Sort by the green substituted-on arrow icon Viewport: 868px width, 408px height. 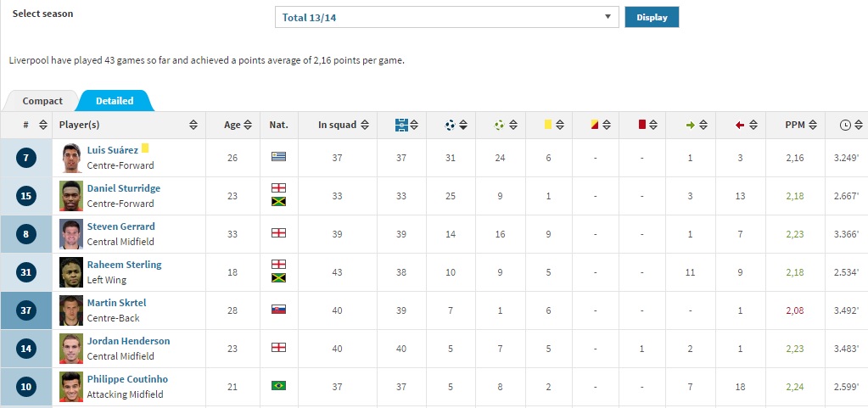[690, 125]
